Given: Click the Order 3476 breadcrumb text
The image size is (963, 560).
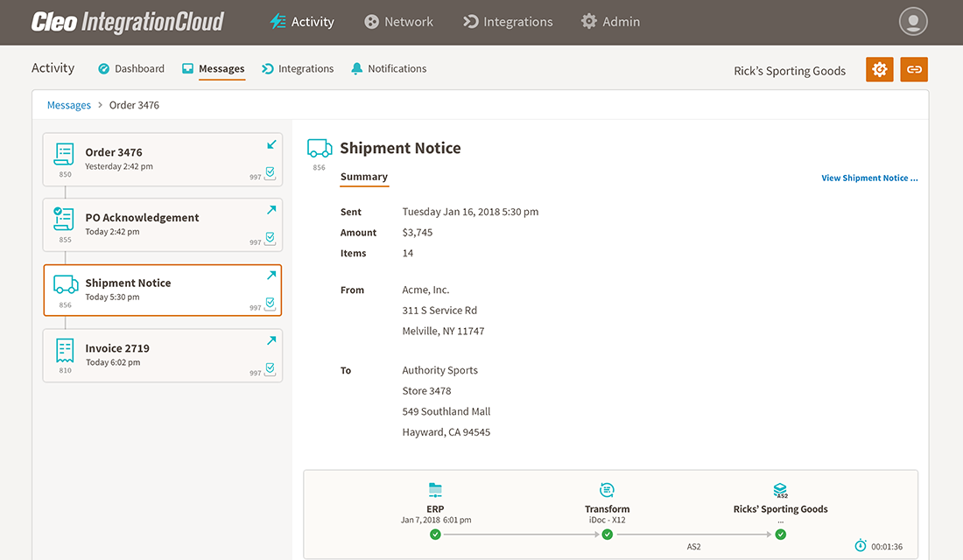Looking at the screenshot, I should tap(134, 105).
